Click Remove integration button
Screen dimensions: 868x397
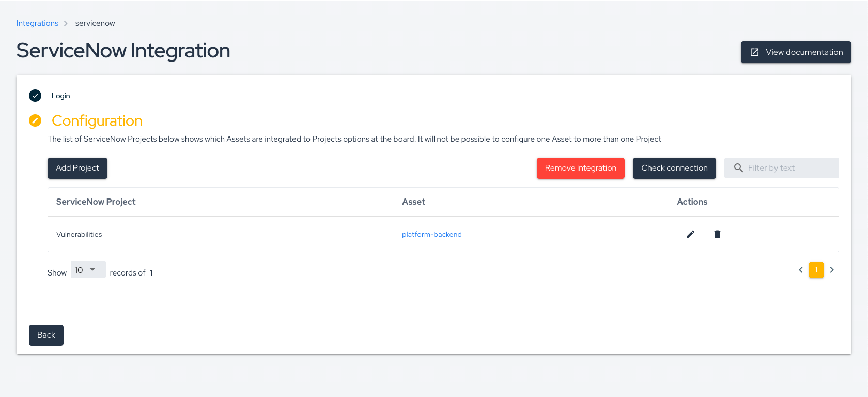pyautogui.click(x=581, y=168)
